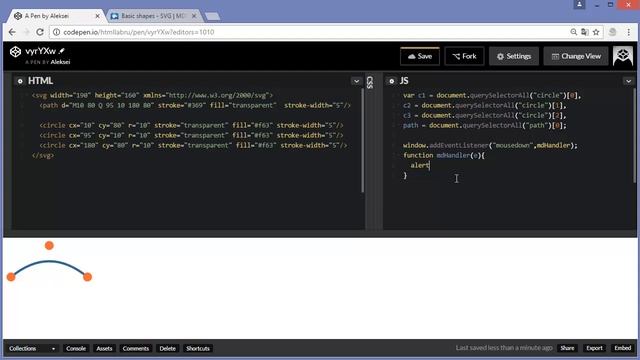
Task: Bookmark this page with star icon
Action: tap(596, 32)
